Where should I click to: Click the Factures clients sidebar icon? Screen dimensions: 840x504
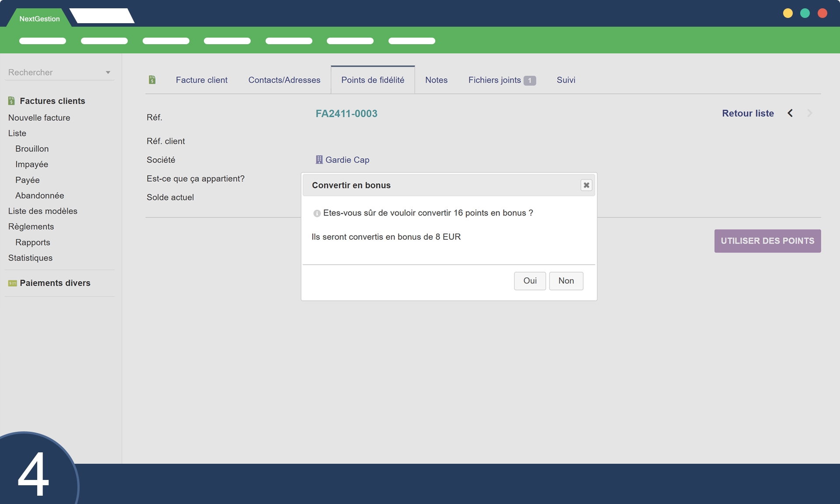click(12, 101)
